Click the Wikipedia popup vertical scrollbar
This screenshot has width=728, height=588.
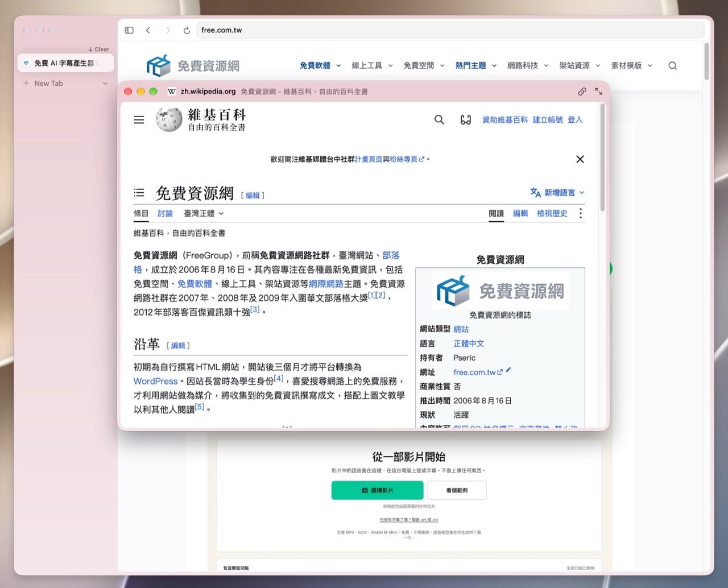click(x=602, y=158)
